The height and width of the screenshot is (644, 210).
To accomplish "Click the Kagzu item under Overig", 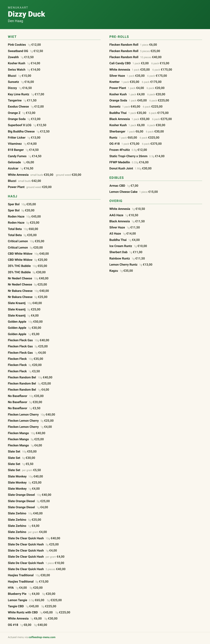I will [x=121, y=271].
